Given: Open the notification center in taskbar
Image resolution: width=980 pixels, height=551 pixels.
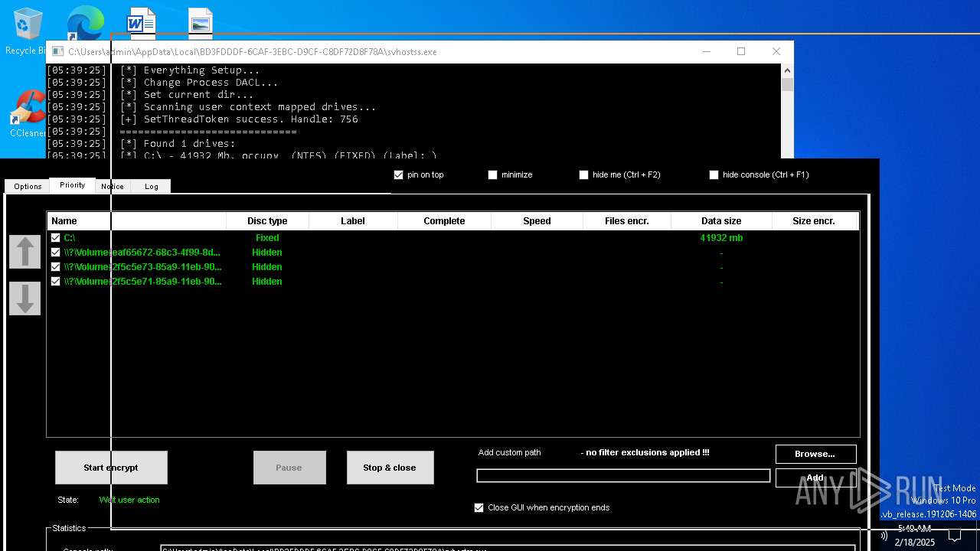Looking at the screenshot, I should [955, 536].
